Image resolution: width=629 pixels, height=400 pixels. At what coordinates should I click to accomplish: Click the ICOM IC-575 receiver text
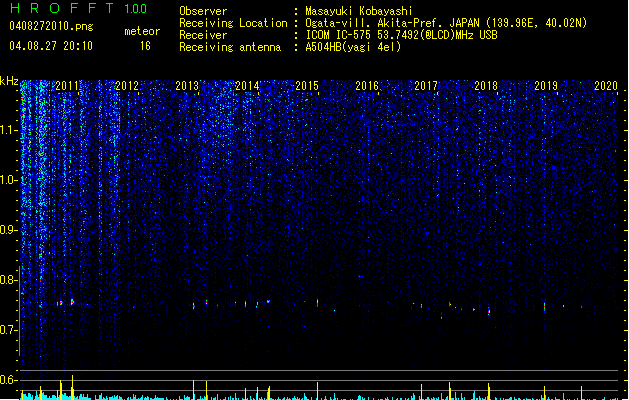pyautogui.click(x=401, y=35)
